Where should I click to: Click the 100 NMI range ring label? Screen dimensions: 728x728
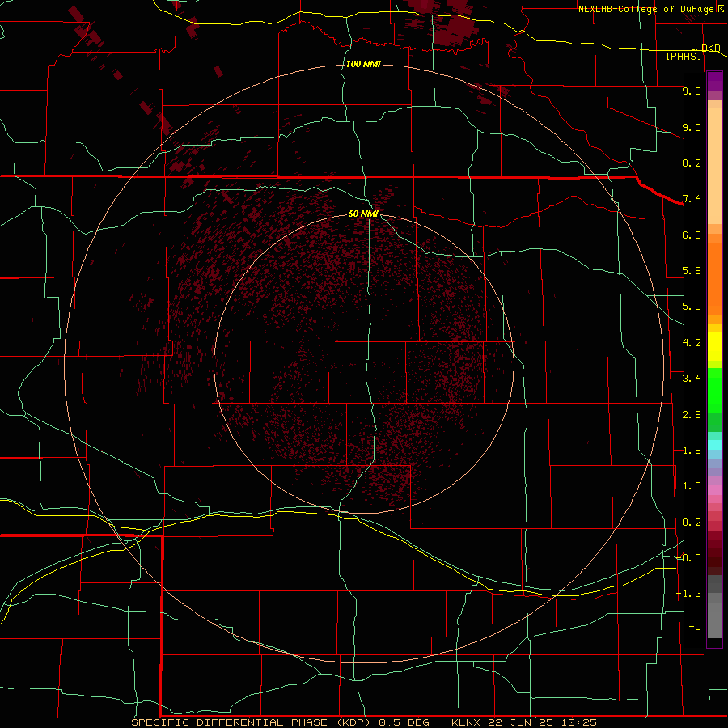tap(363, 64)
